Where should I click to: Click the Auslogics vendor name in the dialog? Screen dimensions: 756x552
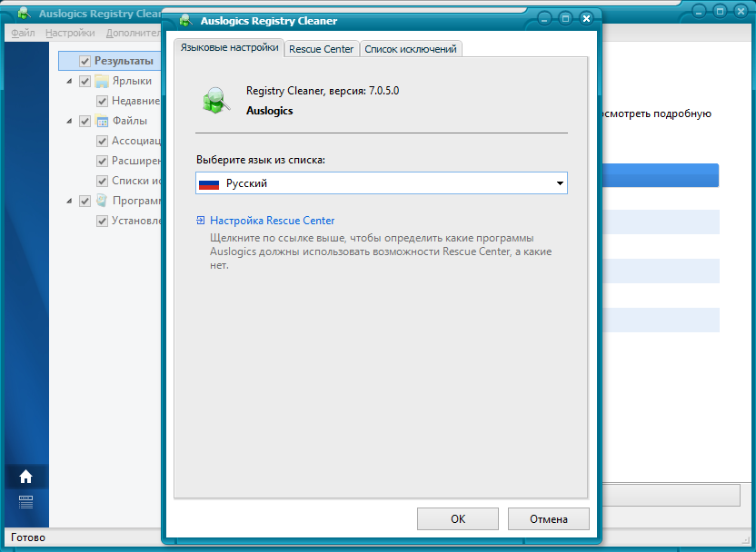point(270,110)
